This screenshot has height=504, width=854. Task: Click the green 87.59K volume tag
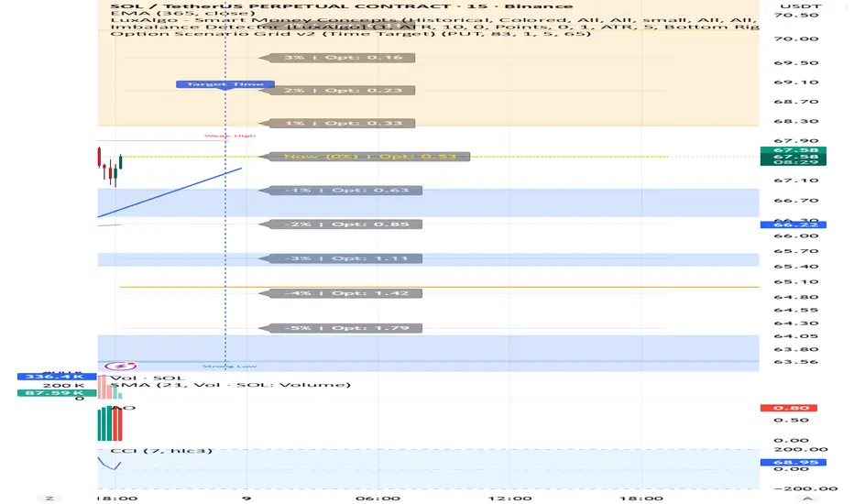click(x=57, y=392)
